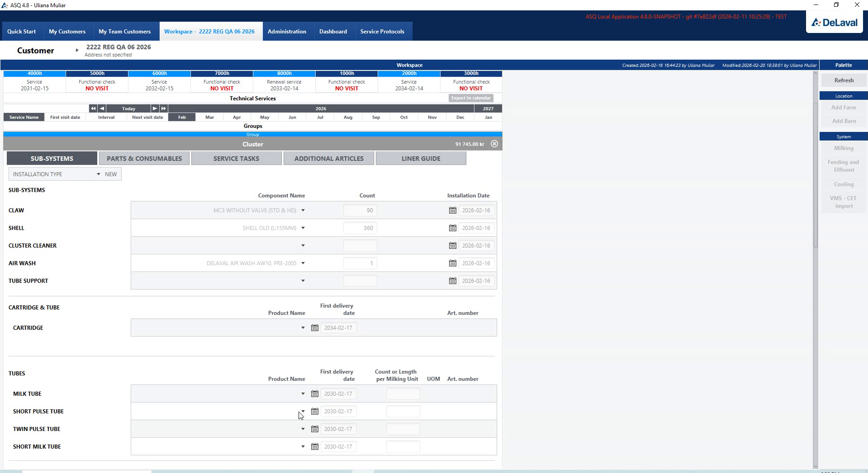This screenshot has width=868, height=473.
Task: Jump timeline back with double-left arrow
Action: (93, 109)
